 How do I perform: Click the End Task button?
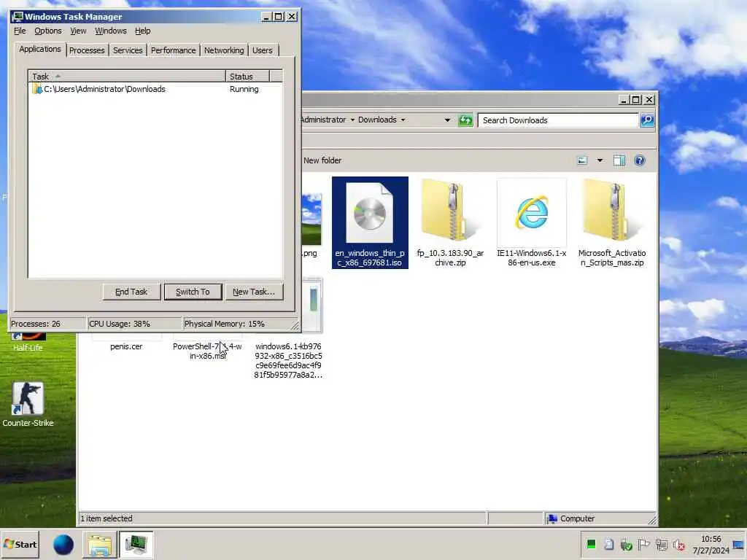point(131,292)
